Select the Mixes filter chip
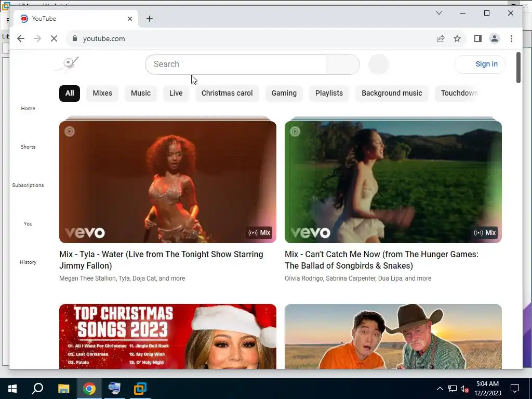This screenshot has width=532, height=399. (x=102, y=94)
